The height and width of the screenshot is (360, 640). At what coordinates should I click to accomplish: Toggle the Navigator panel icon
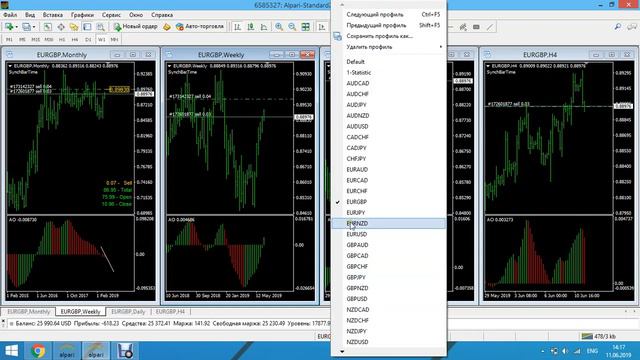click(74, 27)
